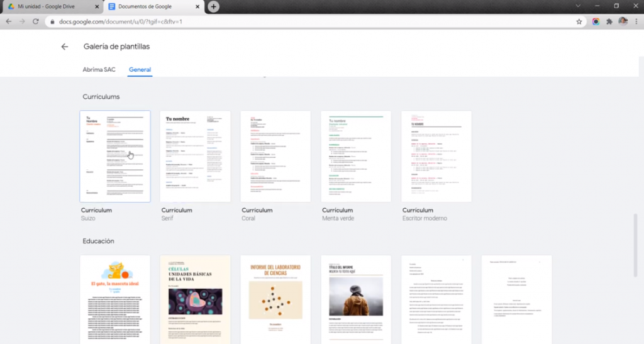Switch to Mi unidad Google Drive tab

coord(52,6)
